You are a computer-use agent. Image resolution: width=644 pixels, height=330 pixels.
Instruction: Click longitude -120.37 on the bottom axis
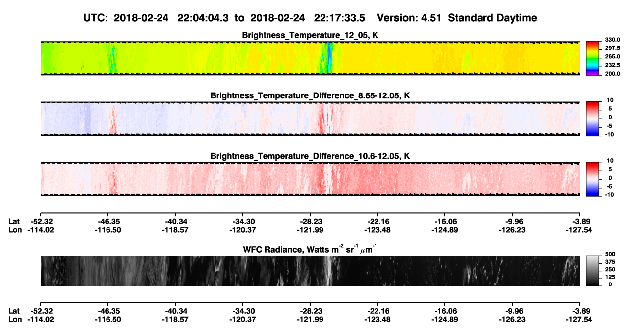(x=242, y=319)
